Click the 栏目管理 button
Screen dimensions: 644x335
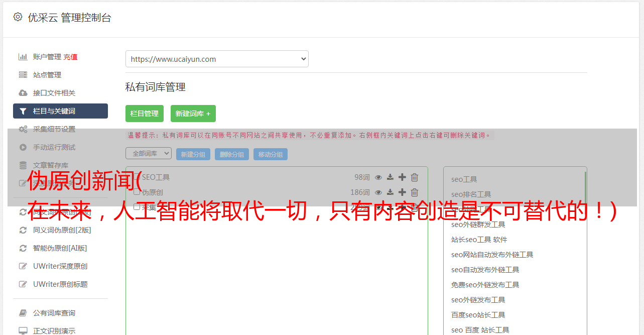(x=145, y=114)
